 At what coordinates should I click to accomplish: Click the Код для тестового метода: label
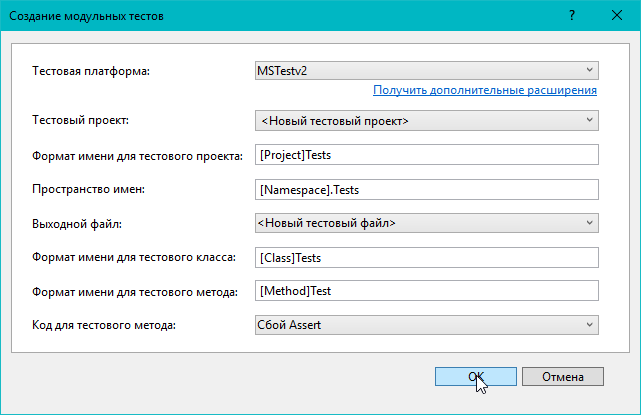[x=104, y=325]
